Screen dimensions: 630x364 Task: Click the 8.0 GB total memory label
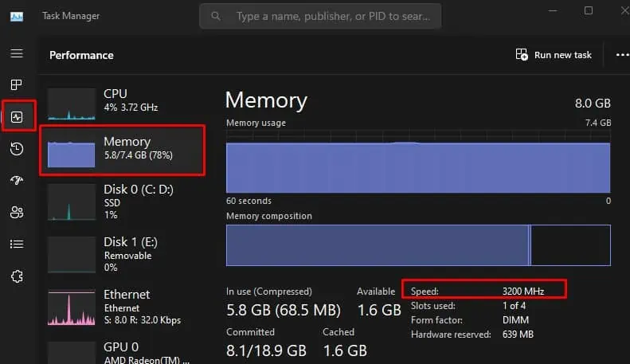click(x=593, y=104)
